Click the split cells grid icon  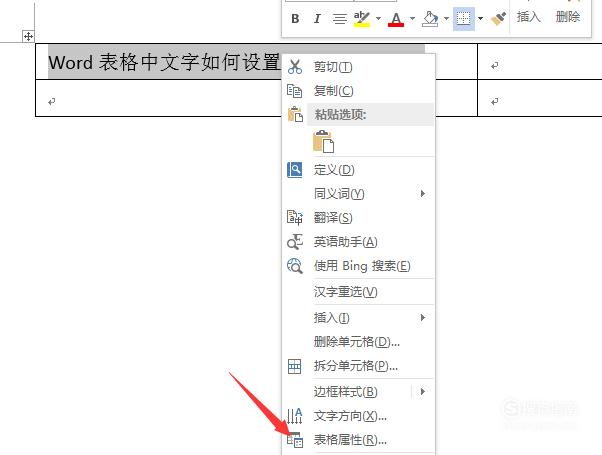click(x=294, y=366)
